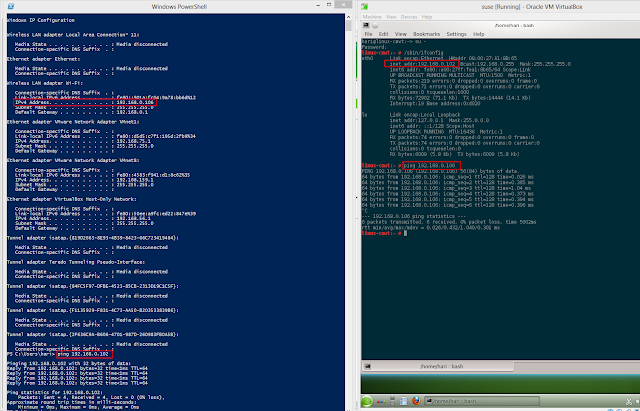Click 'inet addr:192.168.0.102' in the bash terminal
The height and width of the screenshot is (411, 640).
point(422,64)
